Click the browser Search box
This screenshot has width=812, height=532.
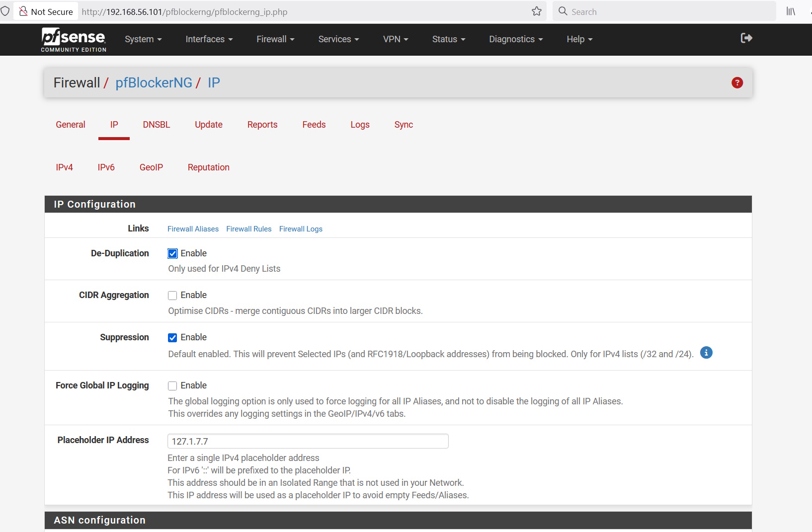(x=664, y=11)
